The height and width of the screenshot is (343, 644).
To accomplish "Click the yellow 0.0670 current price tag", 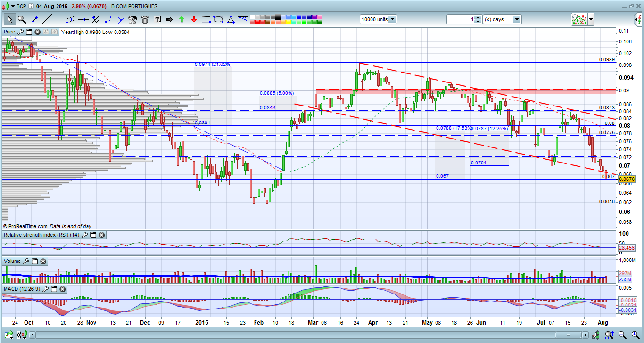I will (627, 180).
